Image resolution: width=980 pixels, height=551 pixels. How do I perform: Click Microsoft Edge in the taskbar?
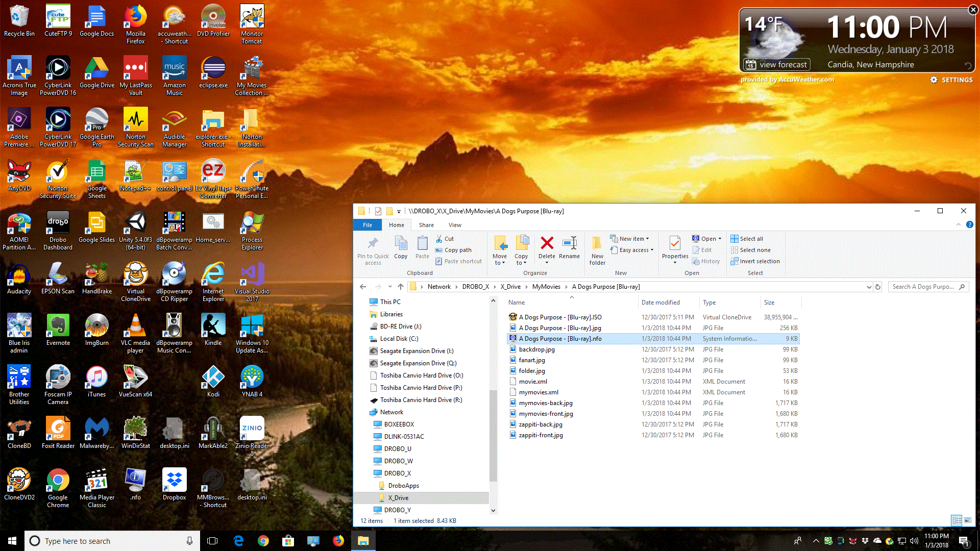point(238,541)
